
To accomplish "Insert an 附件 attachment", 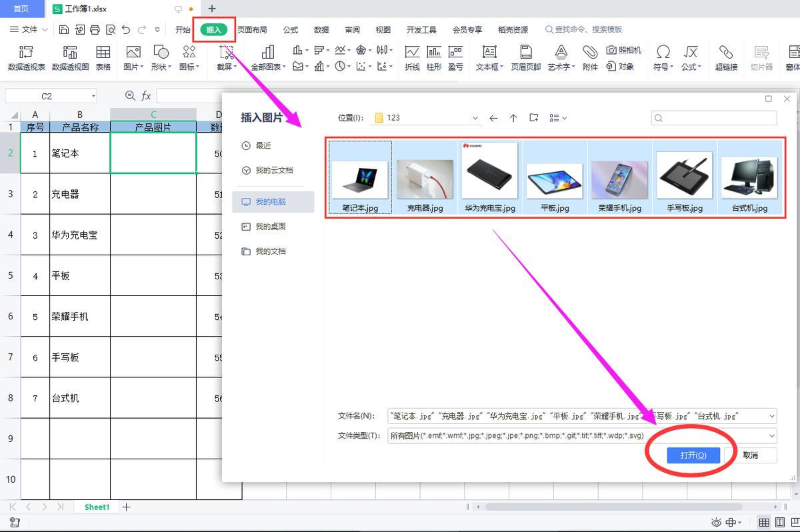I will click(590, 59).
